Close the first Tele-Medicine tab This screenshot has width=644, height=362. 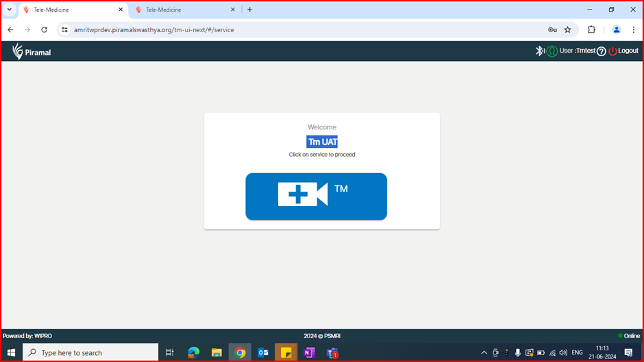click(x=121, y=10)
